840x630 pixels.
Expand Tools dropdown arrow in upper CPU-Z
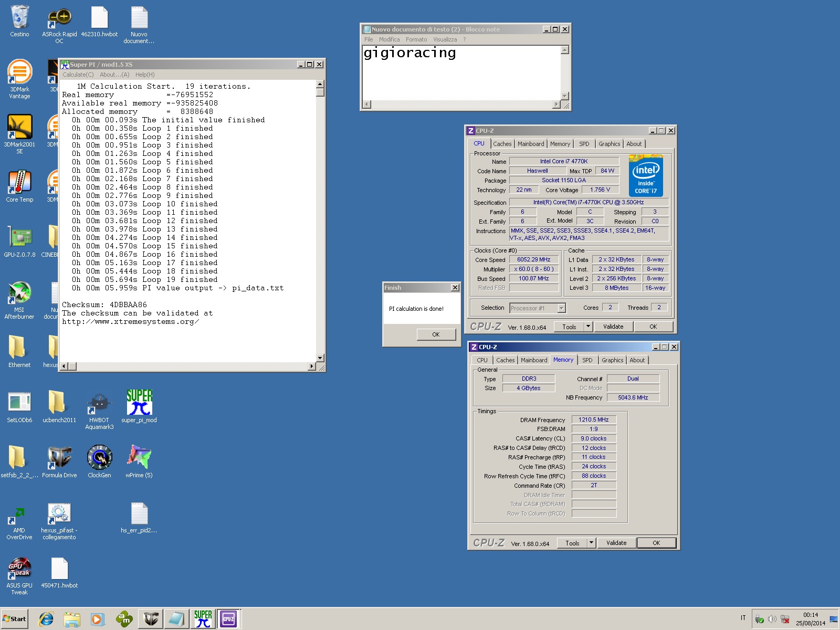588,327
